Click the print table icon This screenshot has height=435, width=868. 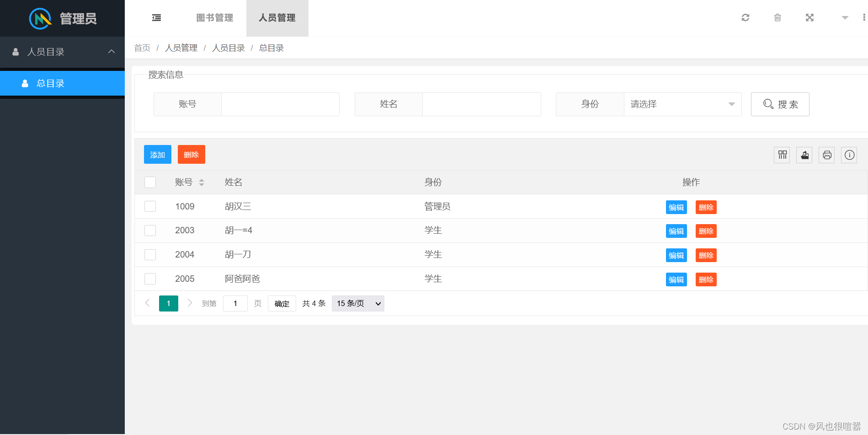(x=827, y=155)
